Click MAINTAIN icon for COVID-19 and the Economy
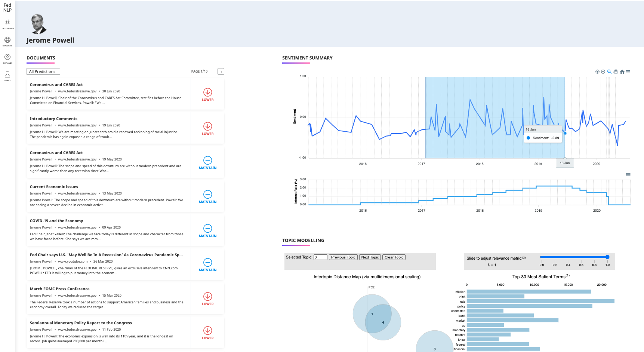Image resolution: width=644 pixels, height=352 pixels. tap(208, 228)
